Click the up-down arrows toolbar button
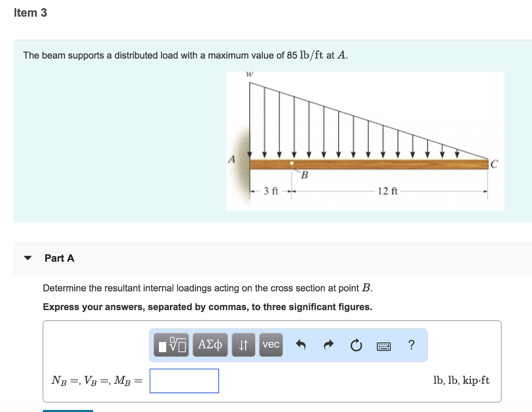The height and width of the screenshot is (412, 532). (243, 345)
